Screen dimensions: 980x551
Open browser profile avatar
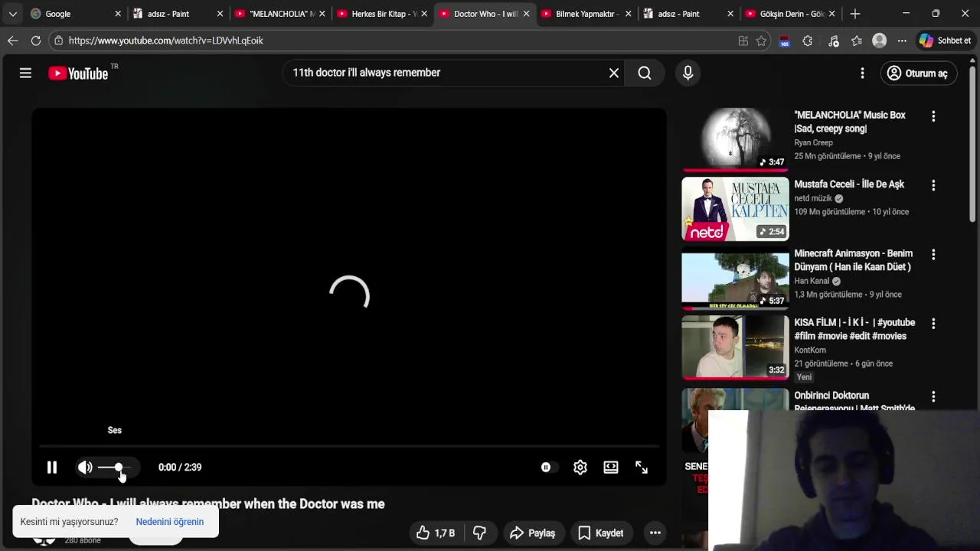[880, 41]
